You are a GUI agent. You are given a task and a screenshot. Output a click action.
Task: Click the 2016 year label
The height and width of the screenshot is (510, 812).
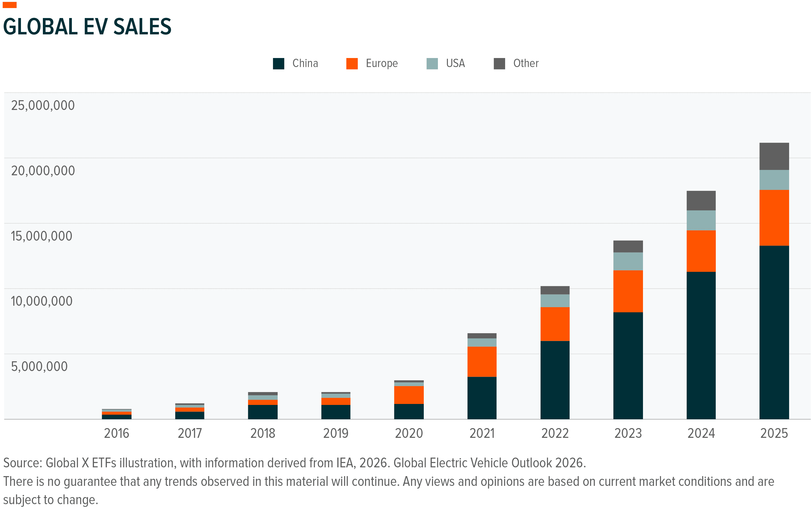[117, 433]
